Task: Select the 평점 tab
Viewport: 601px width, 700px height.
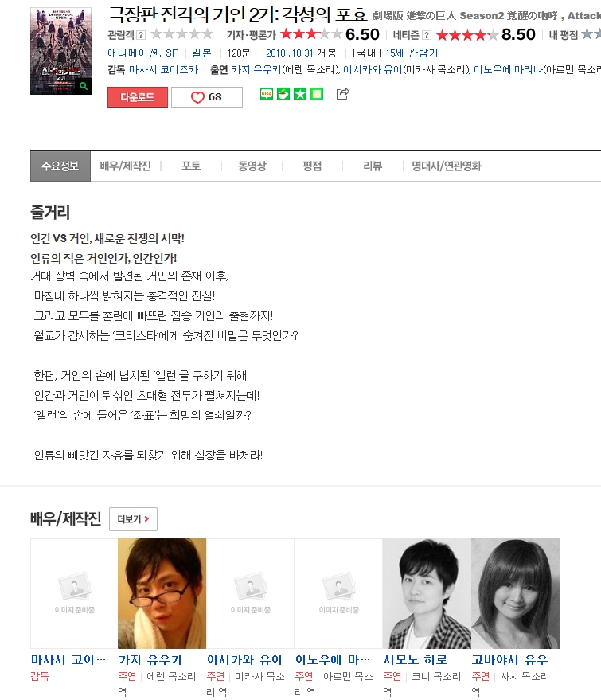Action: click(x=312, y=166)
